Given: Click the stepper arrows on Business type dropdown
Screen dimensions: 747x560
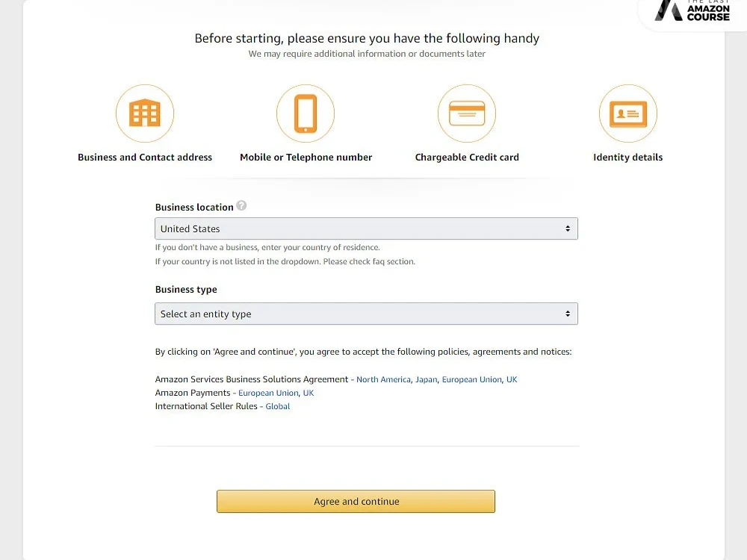Looking at the screenshot, I should 568,314.
